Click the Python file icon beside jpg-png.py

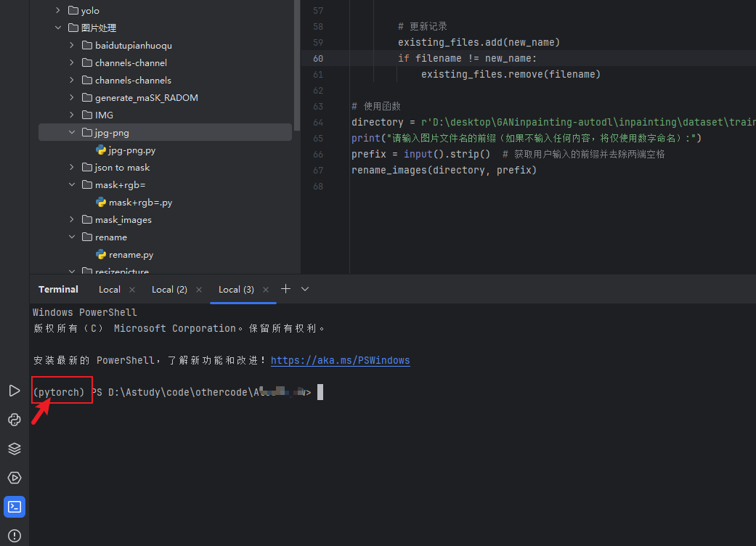click(x=101, y=150)
